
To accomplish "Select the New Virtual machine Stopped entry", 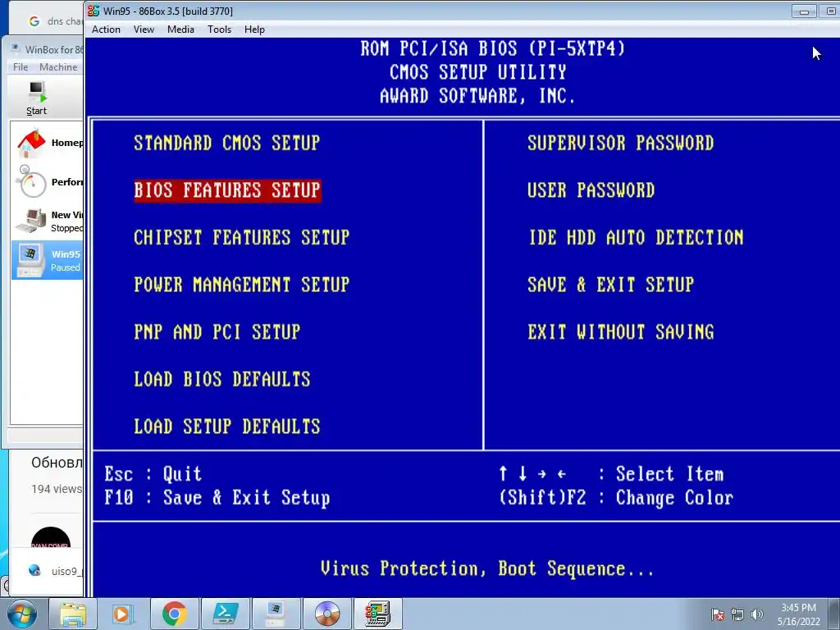I will point(47,221).
